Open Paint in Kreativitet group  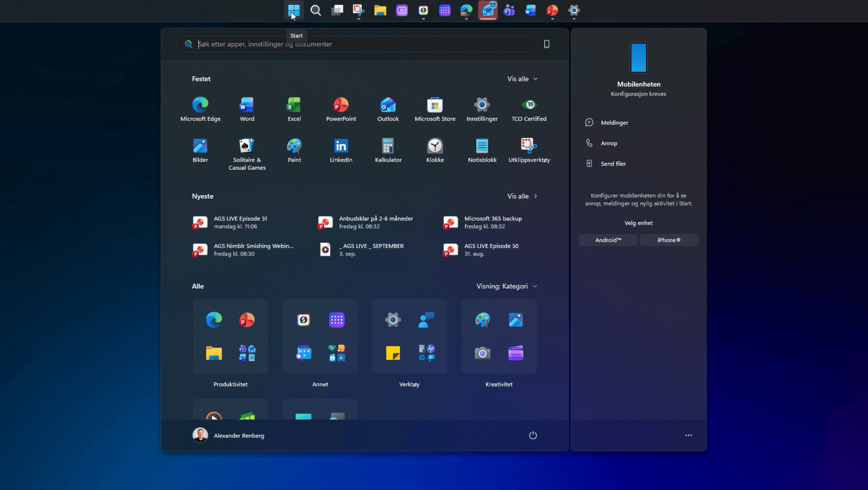(x=482, y=320)
